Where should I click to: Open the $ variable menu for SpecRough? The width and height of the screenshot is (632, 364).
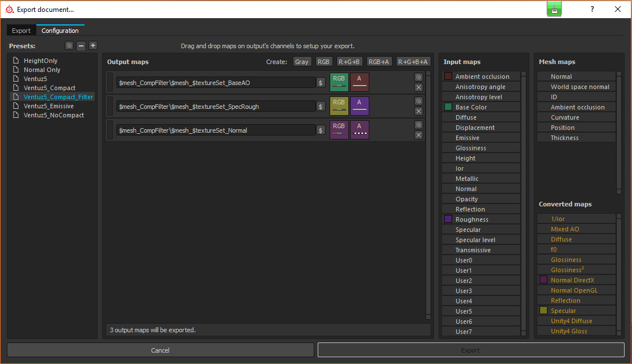321,107
